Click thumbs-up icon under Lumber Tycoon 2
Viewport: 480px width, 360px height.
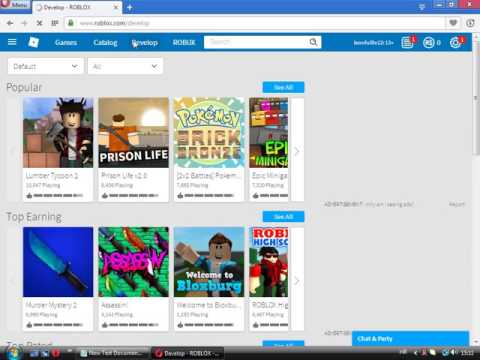29,195
